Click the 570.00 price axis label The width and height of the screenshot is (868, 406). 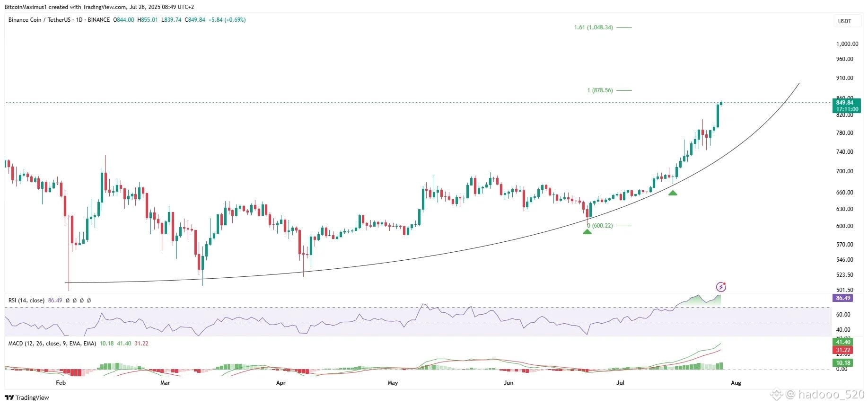[x=844, y=245]
